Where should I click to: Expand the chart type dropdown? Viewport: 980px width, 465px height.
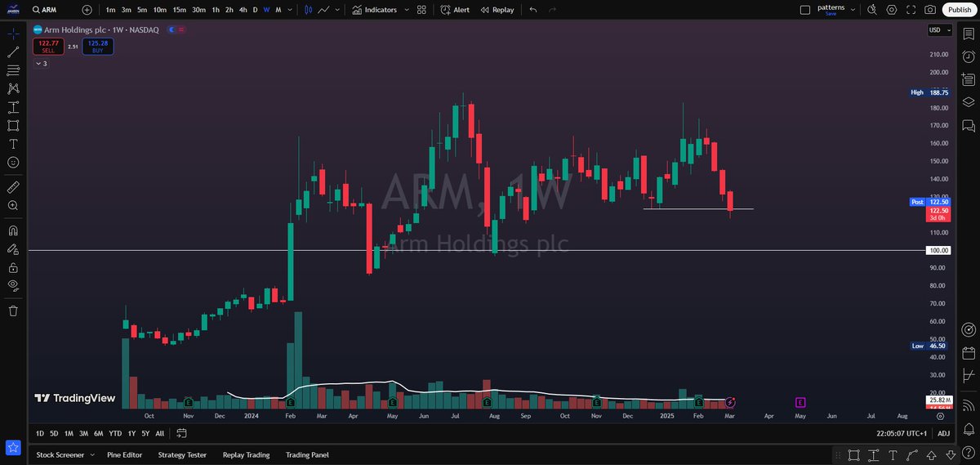(x=339, y=10)
